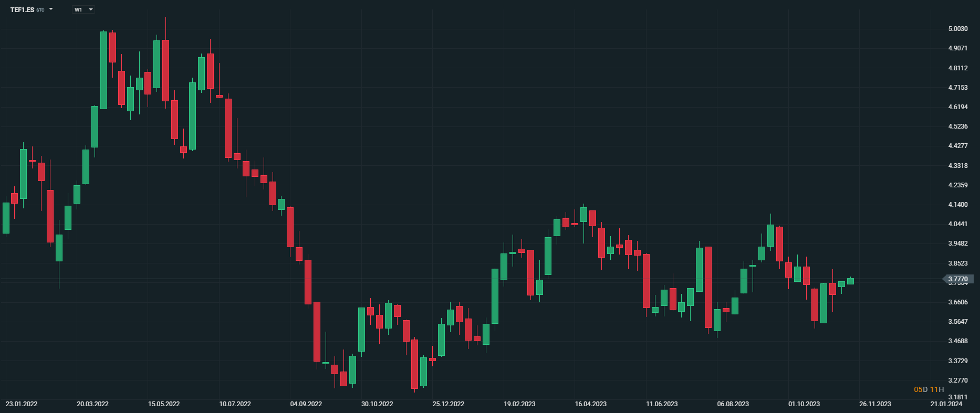The height and width of the screenshot is (413, 980).
Task: Open the TEF1.ES symbol dropdown arrow
Action: (x=51, y=9)
